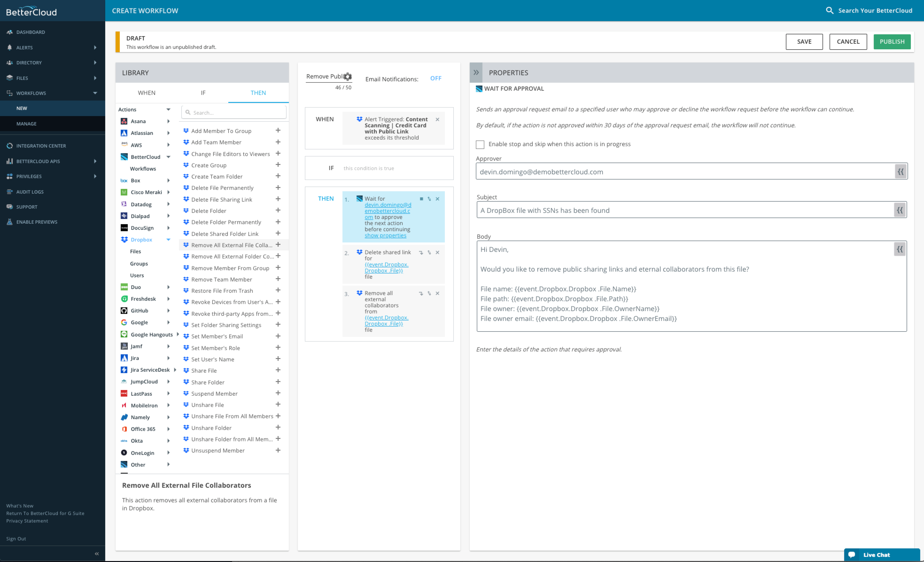Viewport: 924px width, 562px height.
Task: Insert dynamic field into Approver
Action: click(901, 172)
